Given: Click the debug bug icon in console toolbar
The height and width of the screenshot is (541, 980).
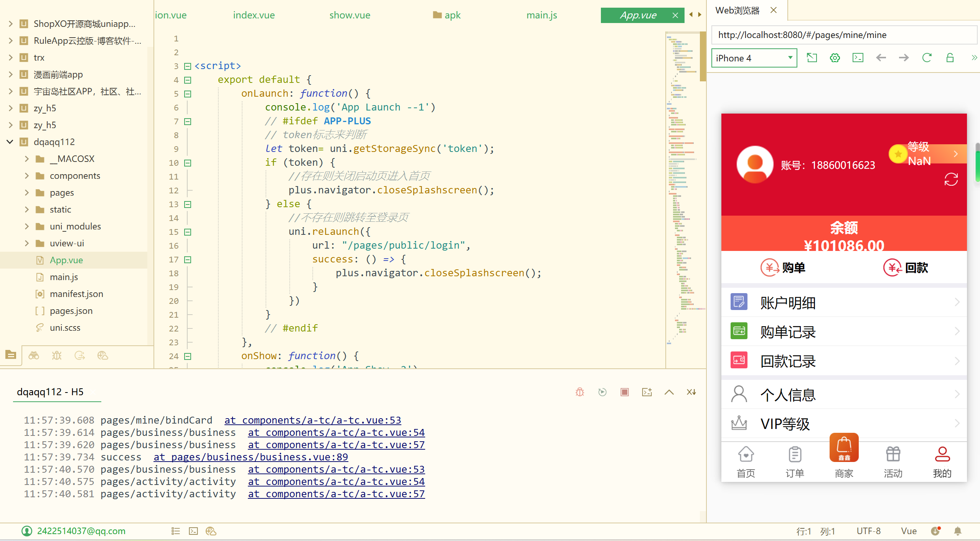Looking at the screenshot, I should (x=580, y=392).
